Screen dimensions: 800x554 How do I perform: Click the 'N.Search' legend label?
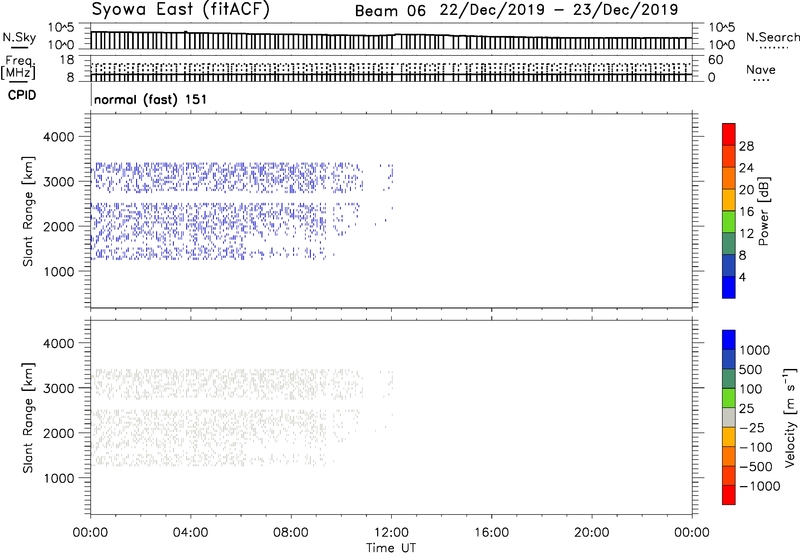pyautogui.click(x=772, y=37)
